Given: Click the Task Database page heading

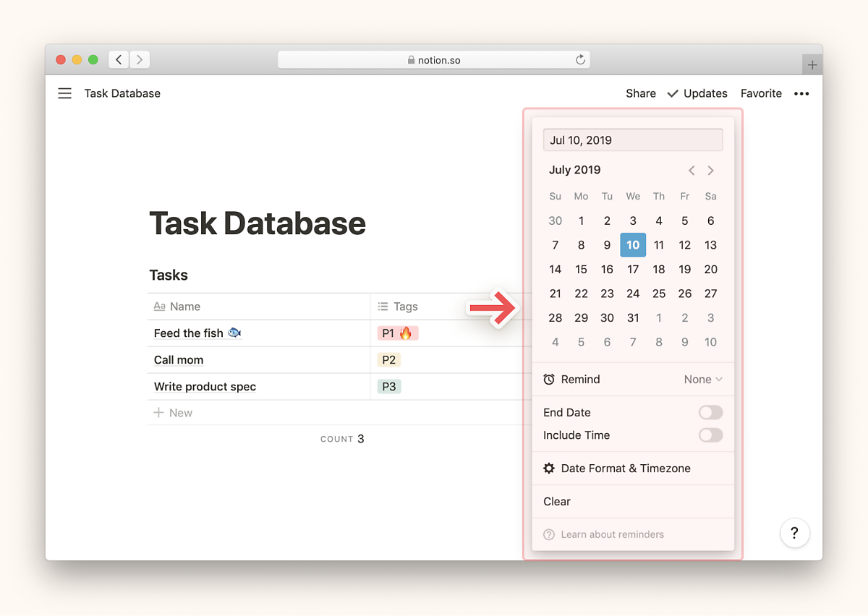Looking at the screenshot, I should (258, 223).
